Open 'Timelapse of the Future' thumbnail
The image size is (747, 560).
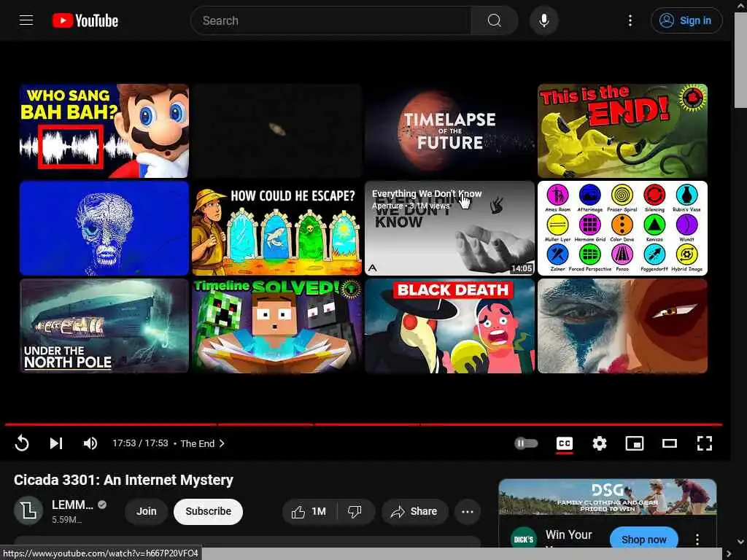pos(449,131)
